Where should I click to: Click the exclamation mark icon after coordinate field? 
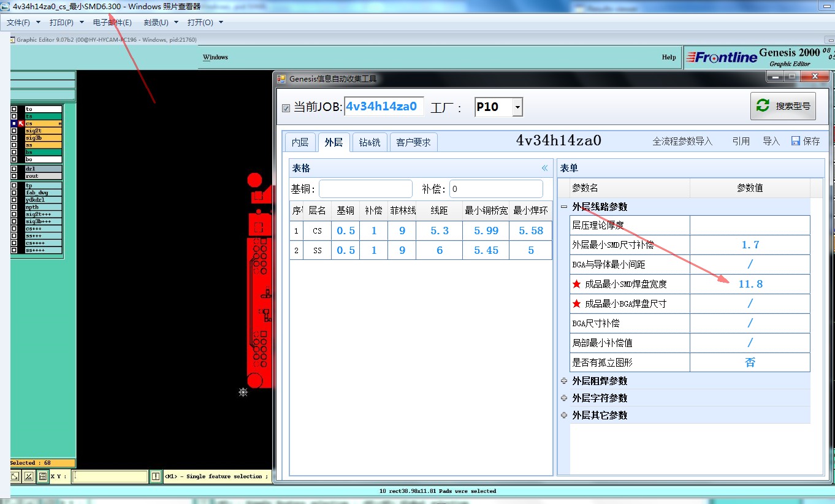pos(156,476)
